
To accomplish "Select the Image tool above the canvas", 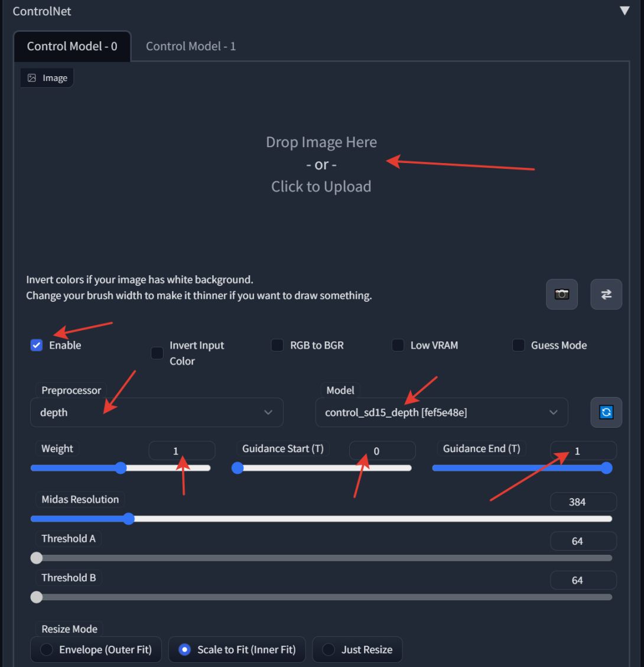I will (47, 77).
